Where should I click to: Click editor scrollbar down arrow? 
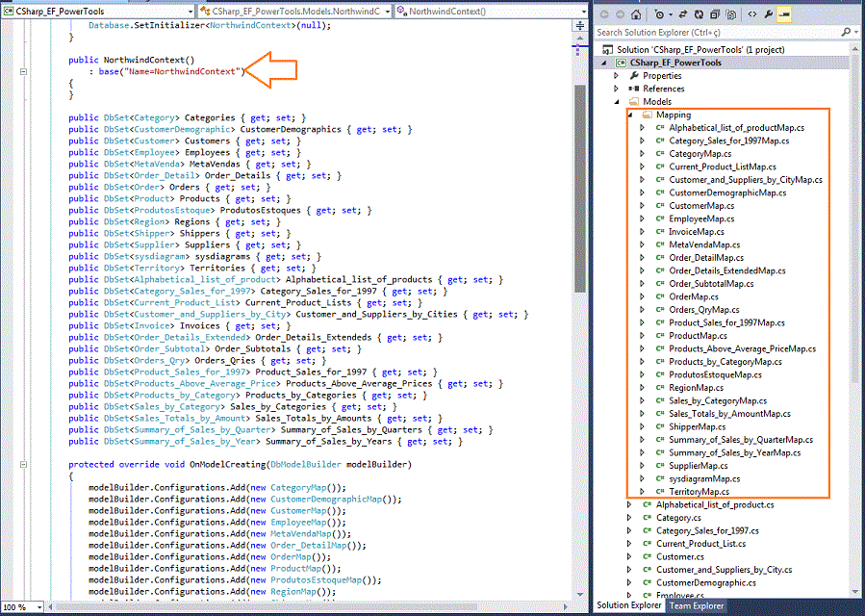580,594
